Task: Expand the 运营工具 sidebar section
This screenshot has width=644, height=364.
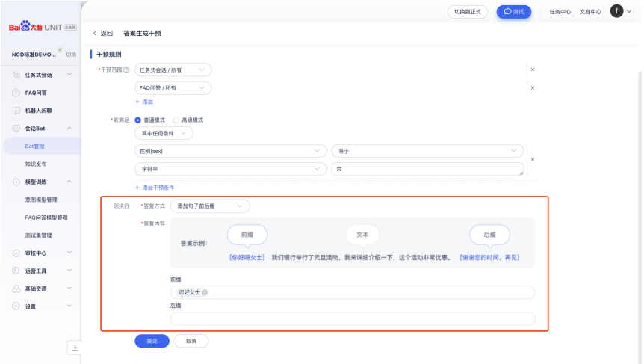Action: (69, 271)
